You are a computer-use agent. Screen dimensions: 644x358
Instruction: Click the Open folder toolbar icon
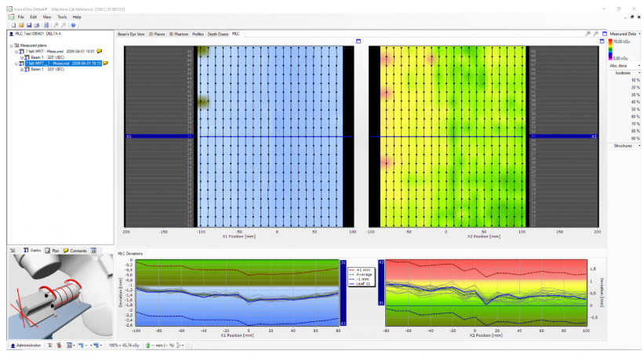pyautogui.click(x=21, y=25)
